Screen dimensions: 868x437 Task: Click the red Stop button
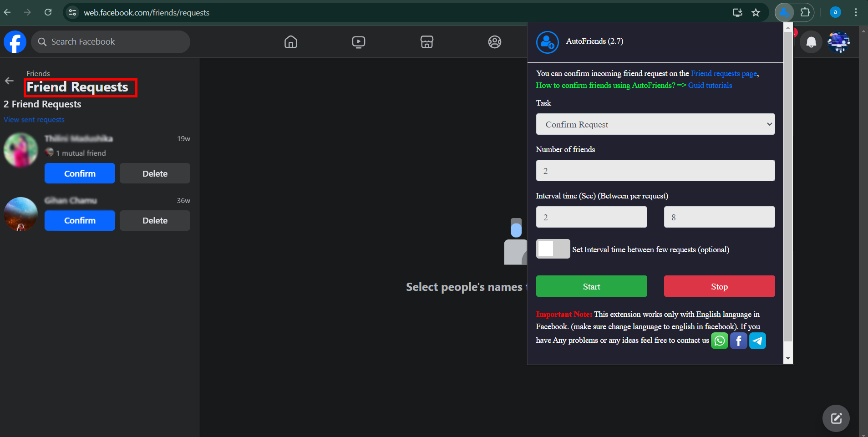point(719,286)
